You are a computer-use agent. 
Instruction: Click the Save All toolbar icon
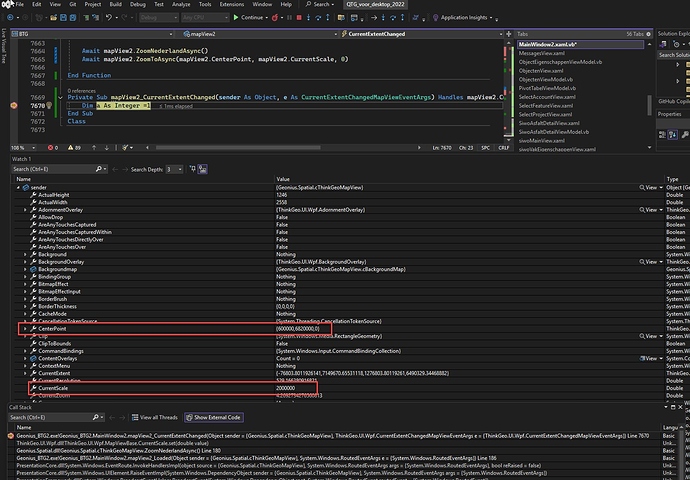(73, 18)
